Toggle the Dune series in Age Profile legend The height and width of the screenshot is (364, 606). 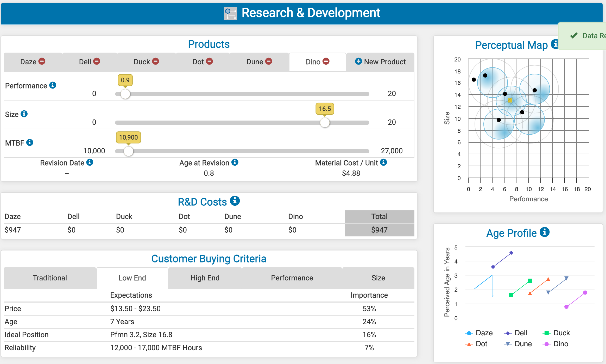pos(518,344)
